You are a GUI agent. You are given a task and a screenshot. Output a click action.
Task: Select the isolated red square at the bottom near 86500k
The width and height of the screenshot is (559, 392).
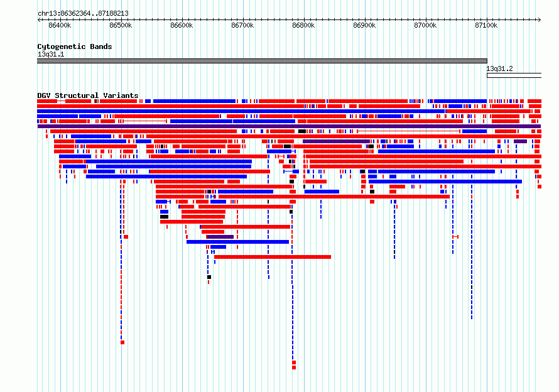click(x=122, y=342)
